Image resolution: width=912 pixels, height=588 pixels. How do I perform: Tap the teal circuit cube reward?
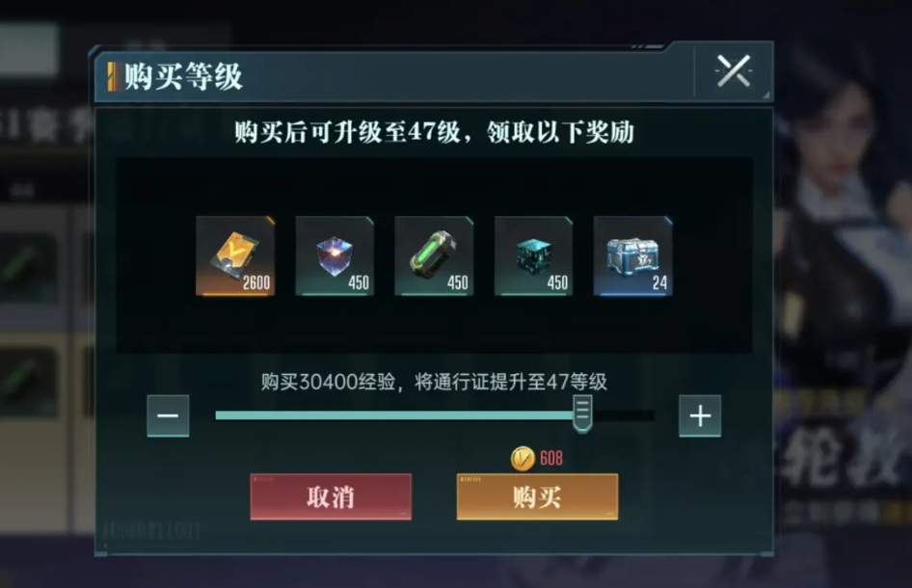533,255
